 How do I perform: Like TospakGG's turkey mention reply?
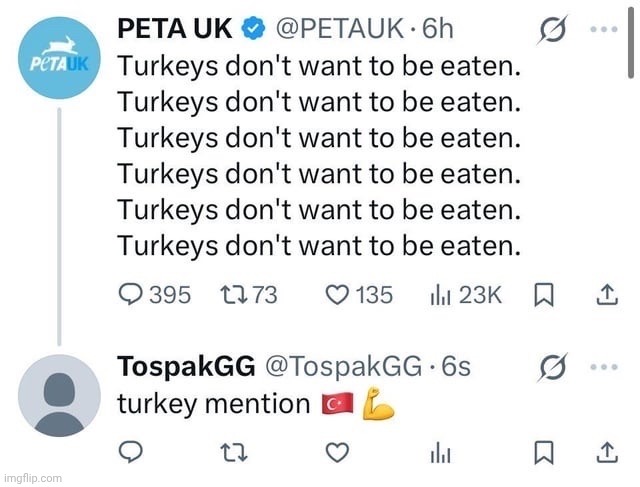(x=339, y=453)
